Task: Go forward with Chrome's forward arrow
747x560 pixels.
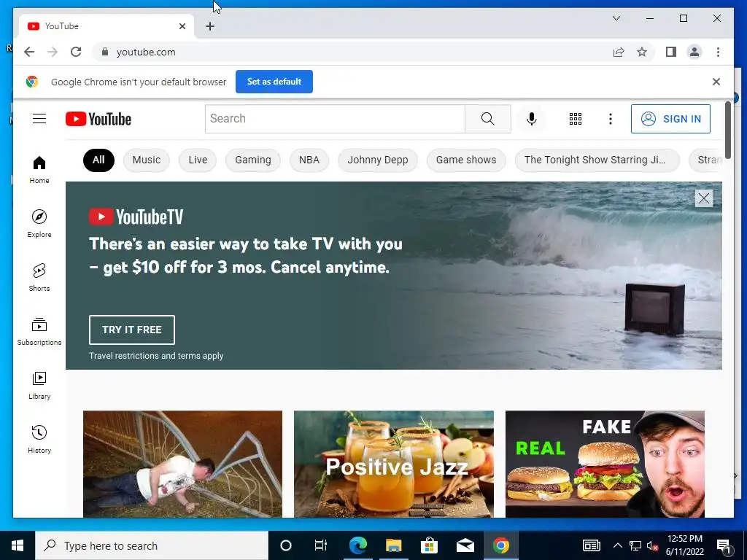Action: 53,52
